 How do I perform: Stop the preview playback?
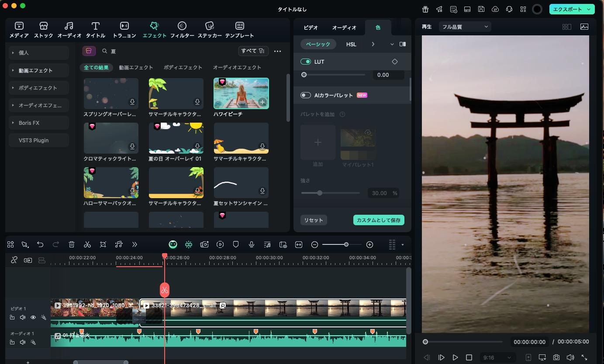click(469, 357)
